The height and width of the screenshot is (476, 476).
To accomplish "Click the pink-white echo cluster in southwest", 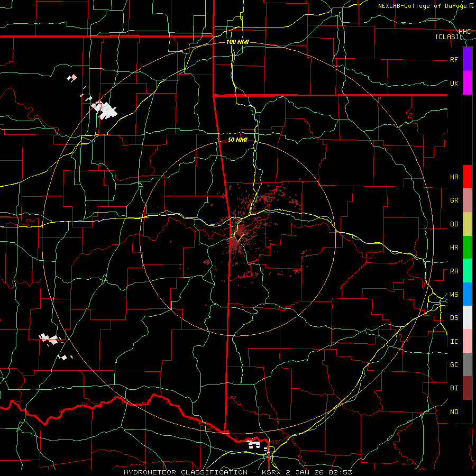I will pyautogui.click(x=49, y=338).
